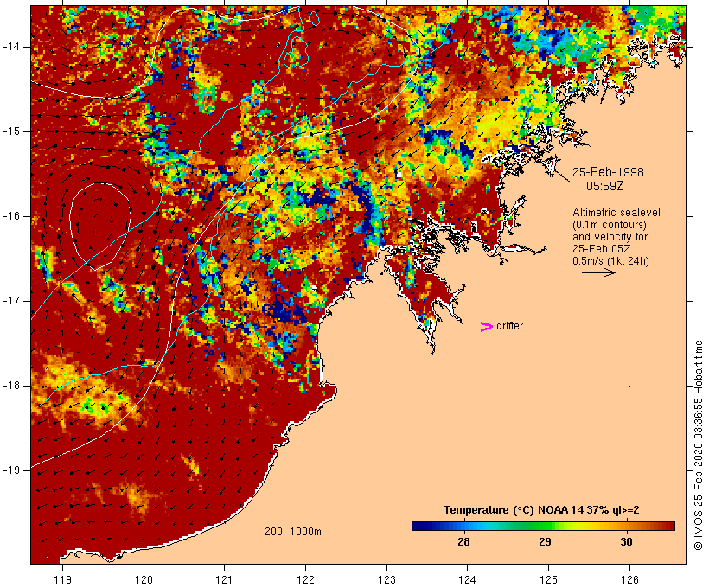
Task: Click the latitude axis label -17
Action: tap(10, 301)
